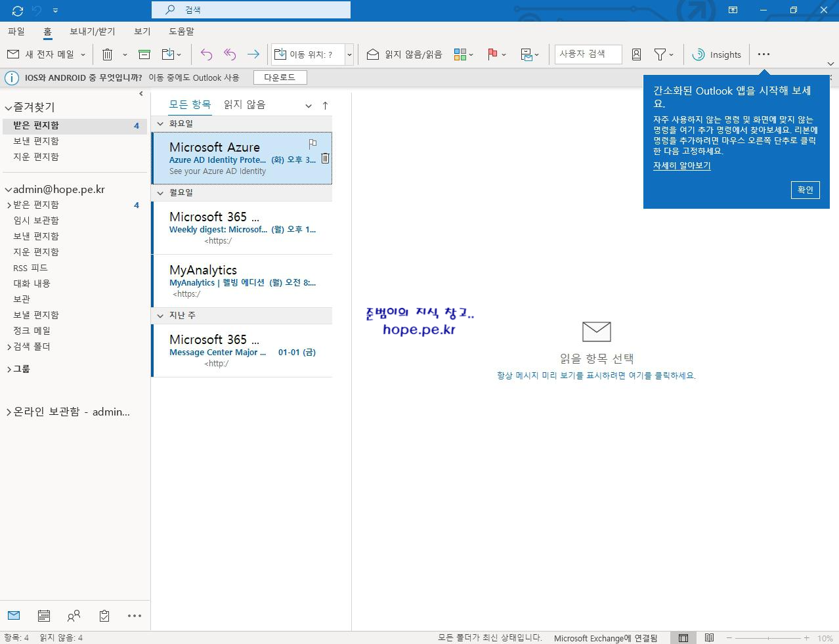Delete the Microsoft Azure message with trash icon

325,158
